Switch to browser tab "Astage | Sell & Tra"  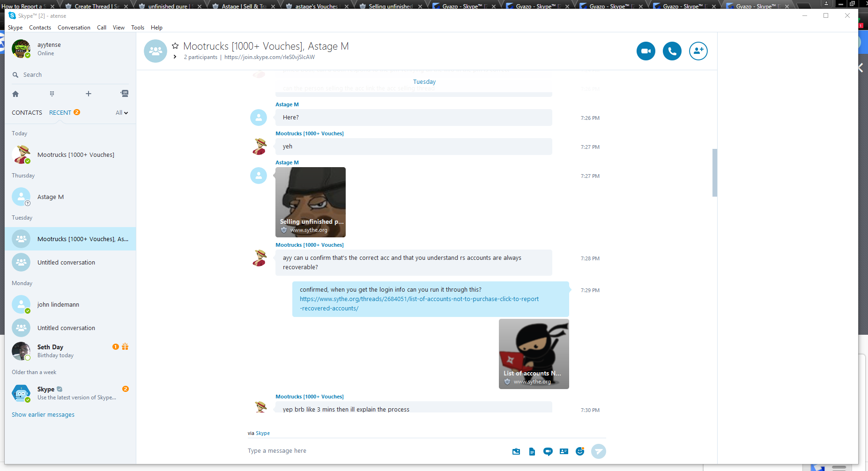pyautogui.click(x=243, y=5)
